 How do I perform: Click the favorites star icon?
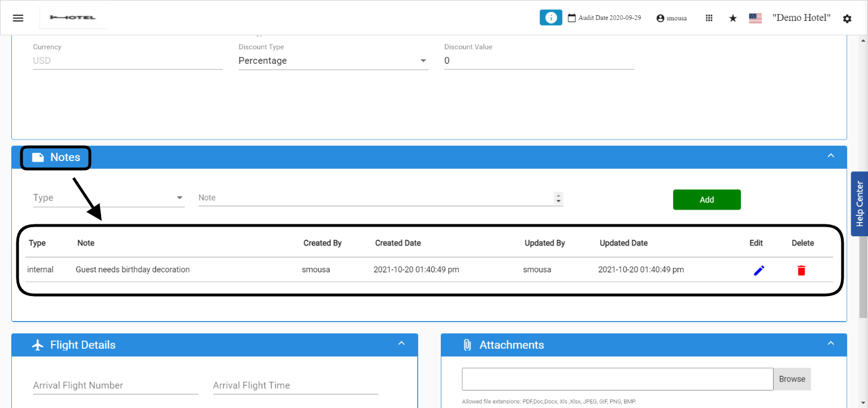733,18
